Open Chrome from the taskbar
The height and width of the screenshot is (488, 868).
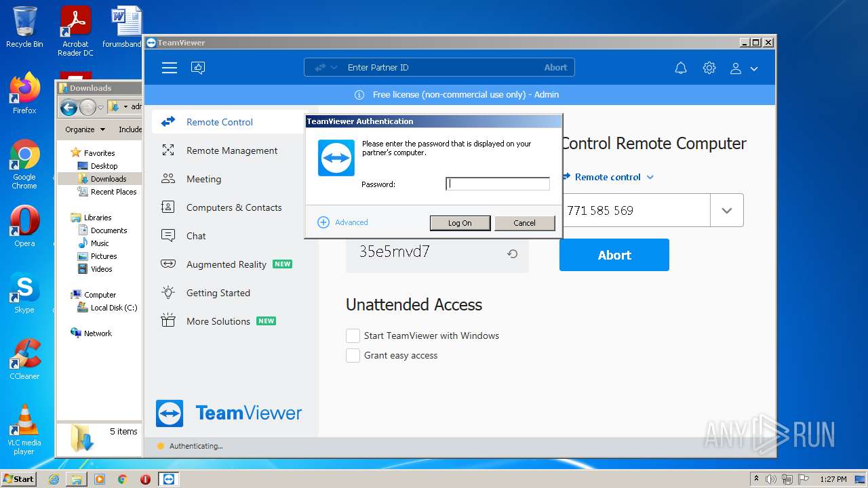tap(123, 479)
